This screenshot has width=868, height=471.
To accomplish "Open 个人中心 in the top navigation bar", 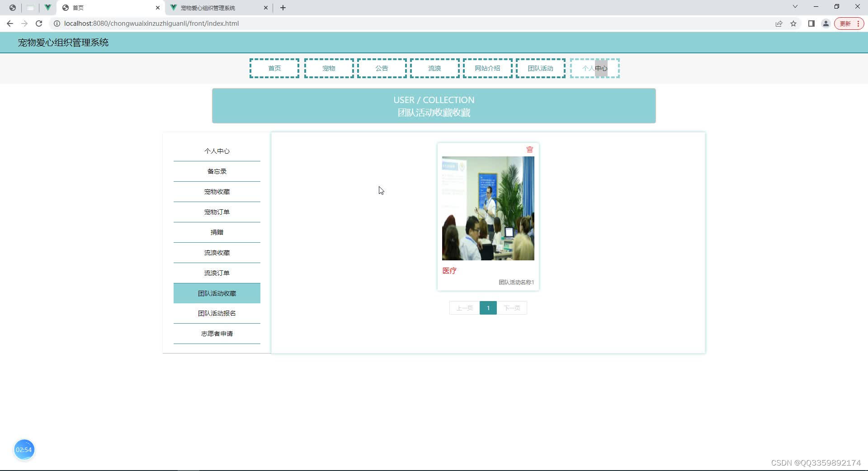I will (x=595, y=68).
